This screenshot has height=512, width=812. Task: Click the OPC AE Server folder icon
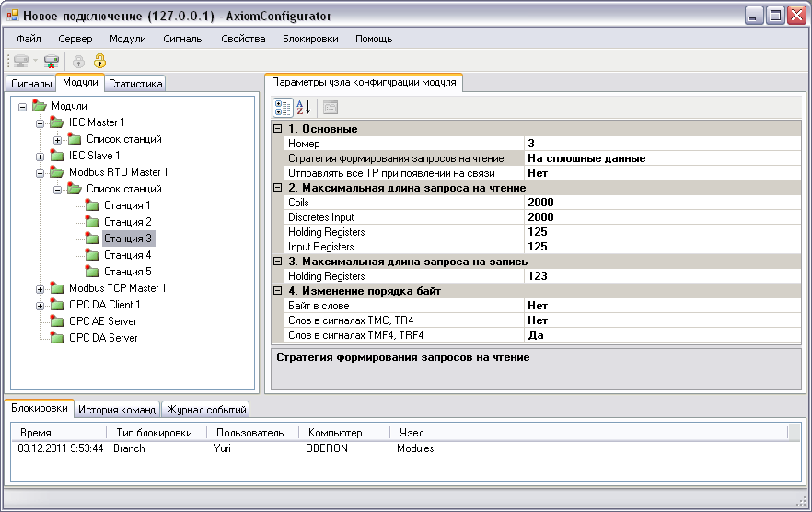click(x=57, y=321)
